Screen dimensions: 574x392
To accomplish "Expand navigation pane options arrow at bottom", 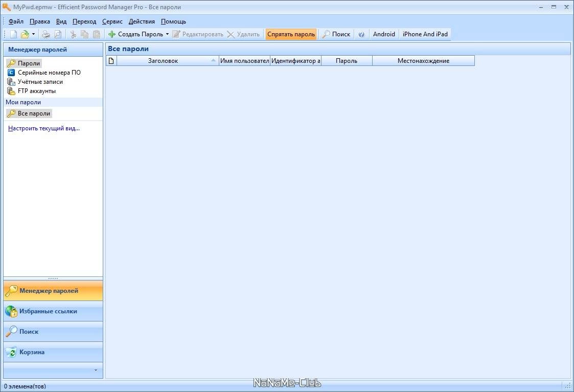I will click(x=96, y=370).
